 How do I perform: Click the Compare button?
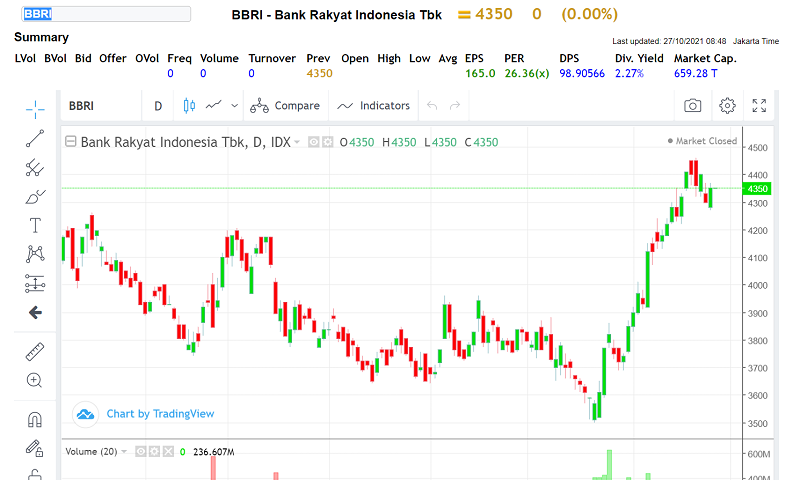coord(285,106)
